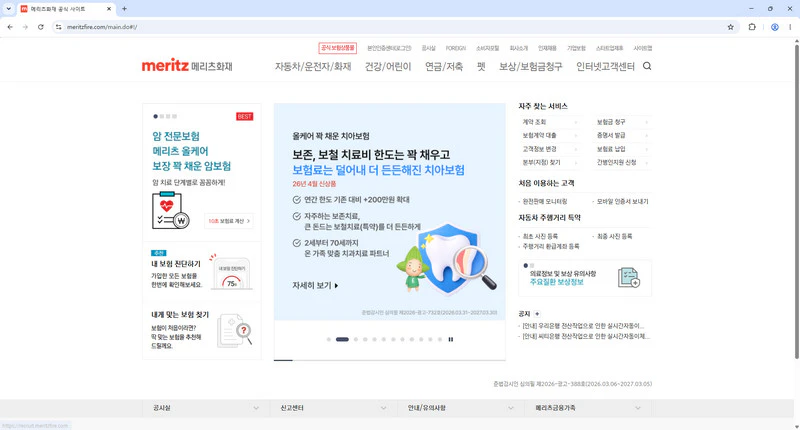Open the 우리은행 전산작업 notice
The height and width of the screenshot is (430, 800).
(x=583, y=325)
